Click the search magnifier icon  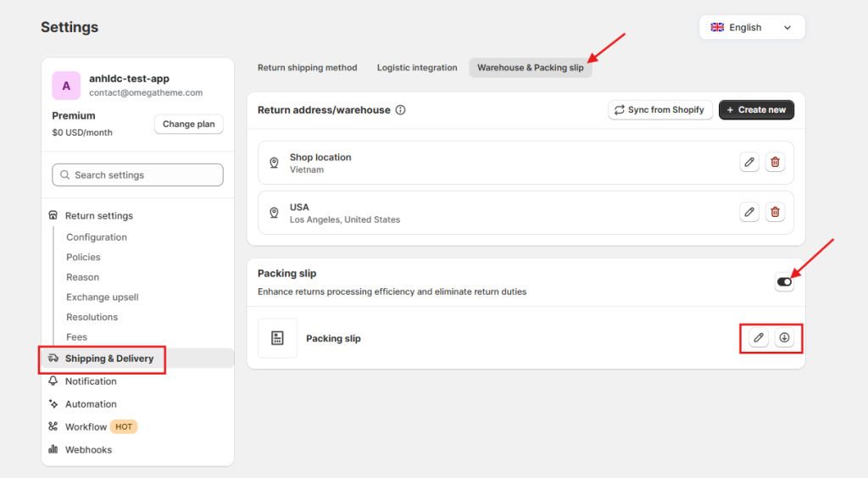pyautogui.click(x=64, y=175)
